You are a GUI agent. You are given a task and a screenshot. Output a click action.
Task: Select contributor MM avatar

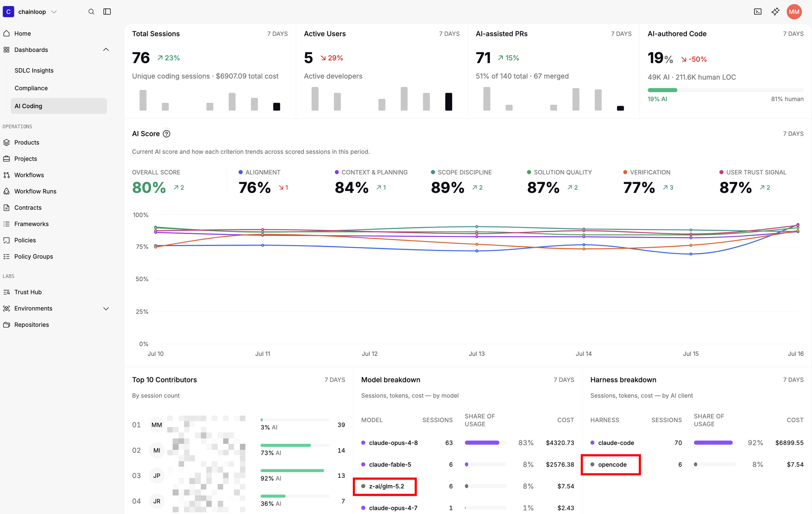point(157,425)
